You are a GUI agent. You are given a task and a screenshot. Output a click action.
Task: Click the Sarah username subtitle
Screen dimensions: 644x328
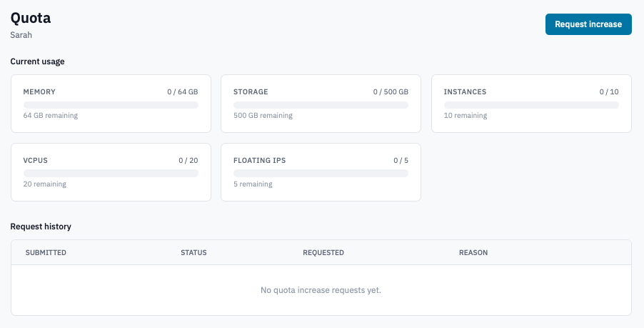(x=21, y=35)
